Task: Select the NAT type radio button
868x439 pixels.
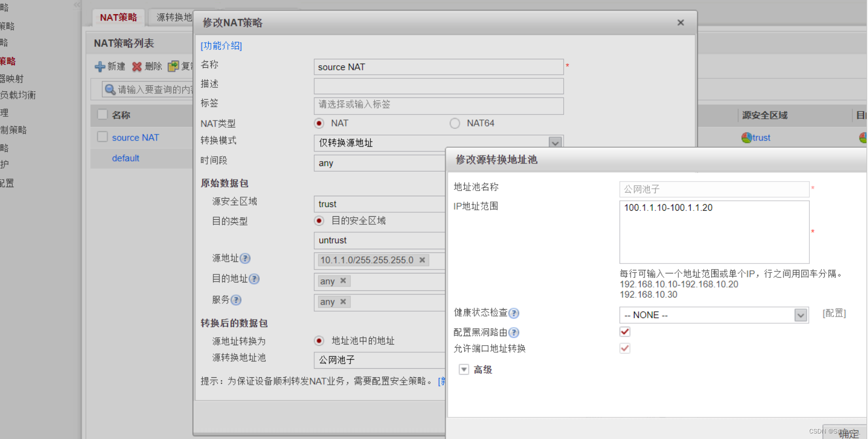Action: (319, 123)
